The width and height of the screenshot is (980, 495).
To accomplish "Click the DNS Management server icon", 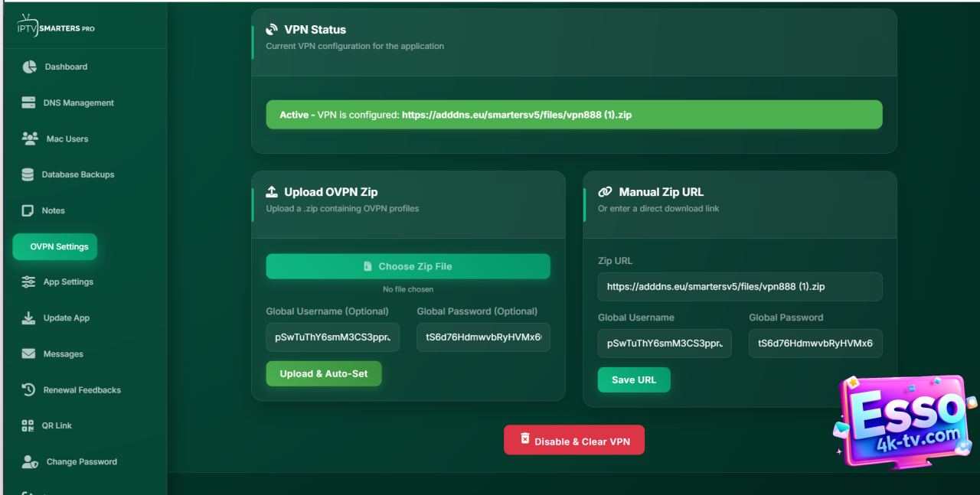I will [x=28, y=103].
